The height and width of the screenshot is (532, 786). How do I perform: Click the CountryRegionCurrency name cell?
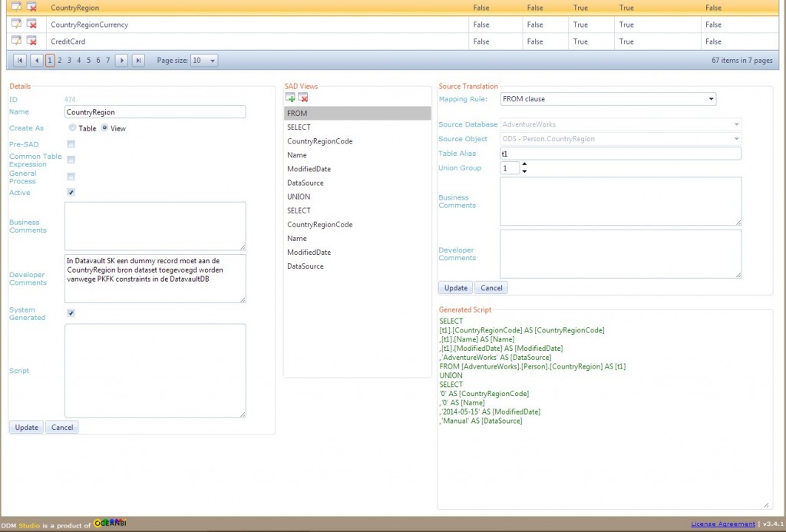click(x=257, y=24)
